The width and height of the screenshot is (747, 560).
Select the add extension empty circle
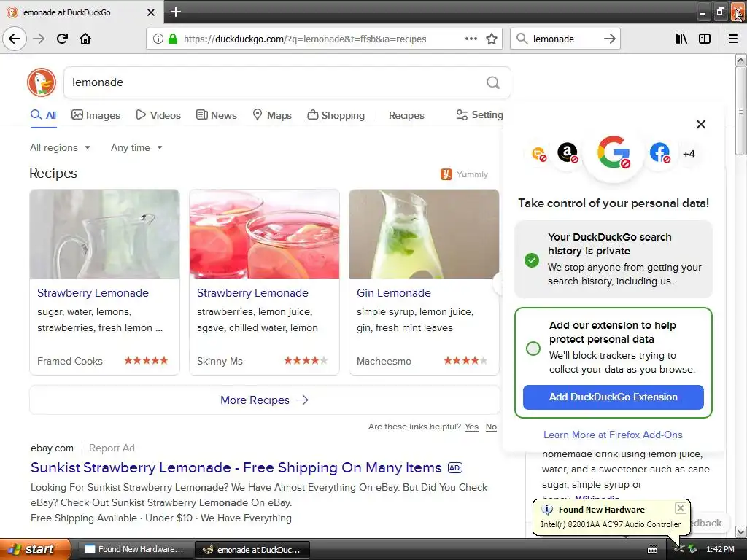[533, 349]
